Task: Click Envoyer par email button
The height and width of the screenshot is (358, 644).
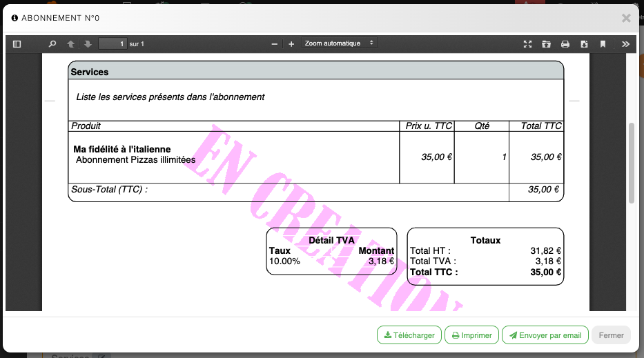Action: 545,335
